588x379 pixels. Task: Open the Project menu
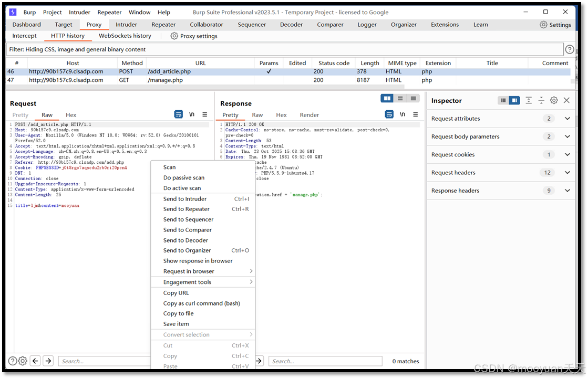click(x=52, y=13)
